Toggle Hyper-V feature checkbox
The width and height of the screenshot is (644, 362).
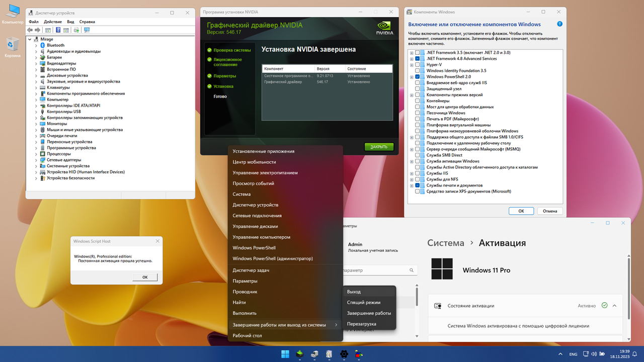418,65
